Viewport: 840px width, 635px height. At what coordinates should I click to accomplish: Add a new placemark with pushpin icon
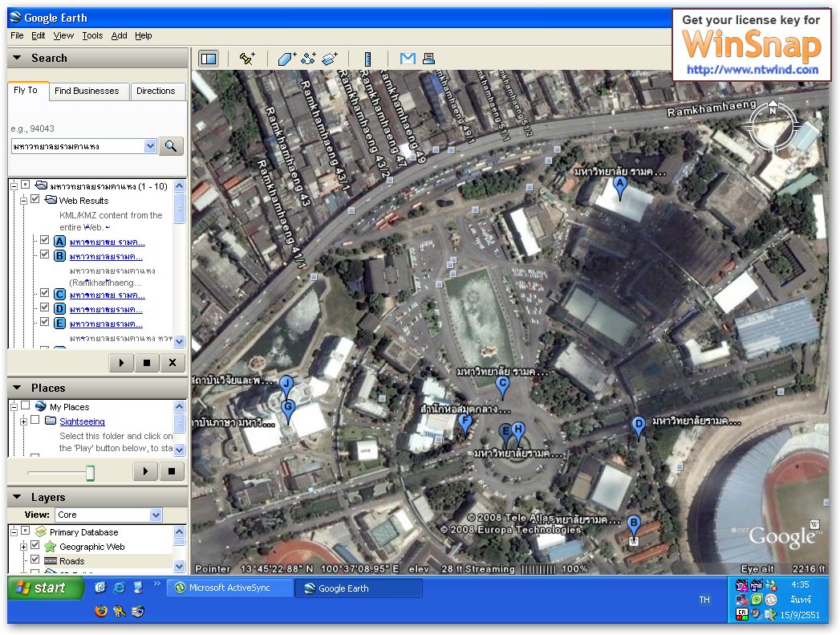click(247, 59)
